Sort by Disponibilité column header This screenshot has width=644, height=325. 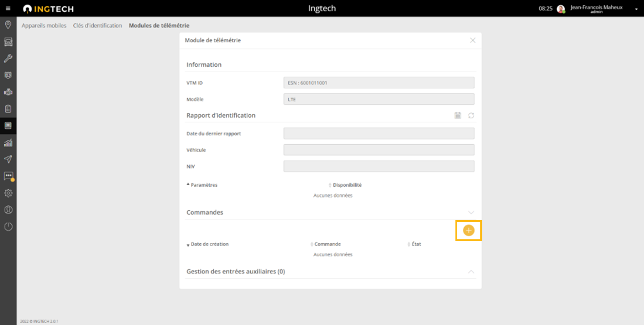347,185
